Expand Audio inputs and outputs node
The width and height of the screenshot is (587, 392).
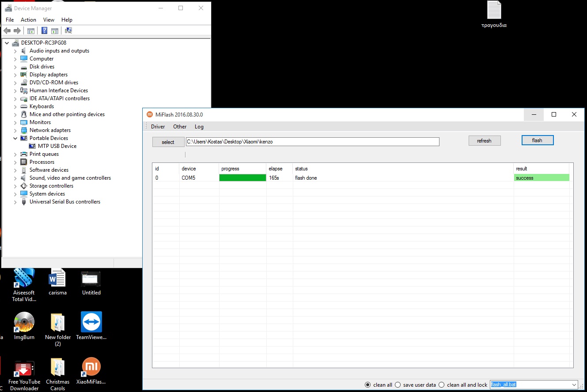tap(15, 51)
